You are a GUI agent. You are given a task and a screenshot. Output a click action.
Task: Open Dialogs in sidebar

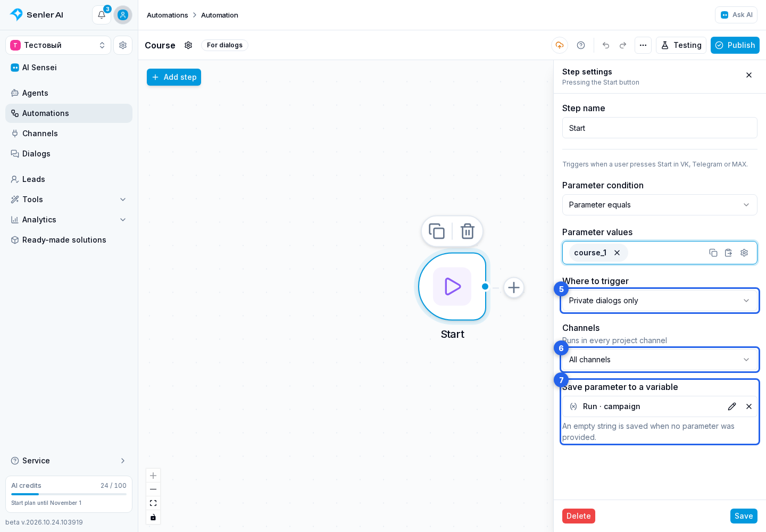(x=69, y=154)
